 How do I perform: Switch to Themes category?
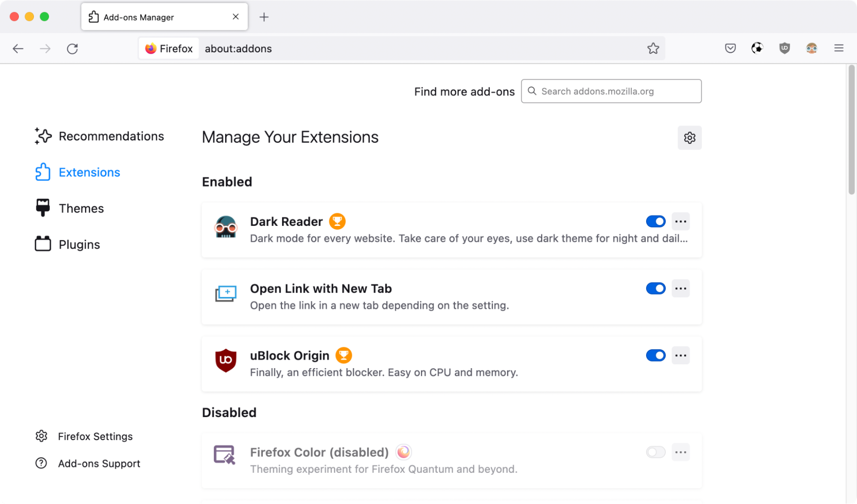pyautogui.click(x=69, y=208)
